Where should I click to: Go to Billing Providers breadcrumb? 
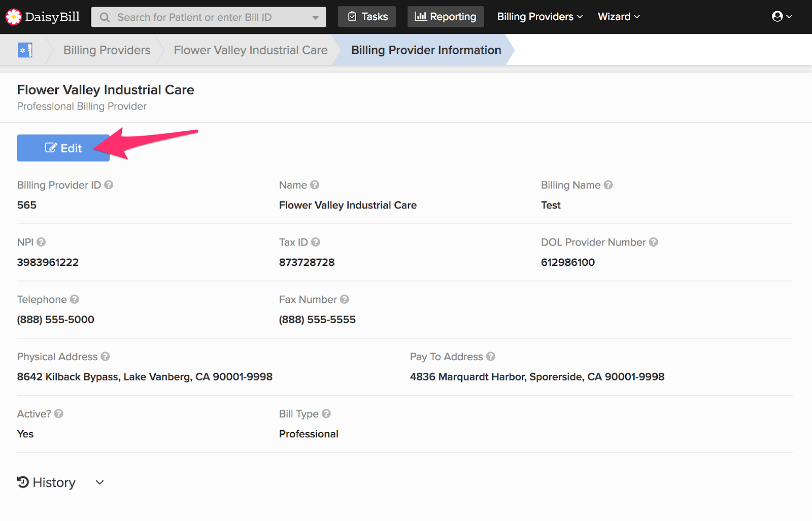click(107, 50)
